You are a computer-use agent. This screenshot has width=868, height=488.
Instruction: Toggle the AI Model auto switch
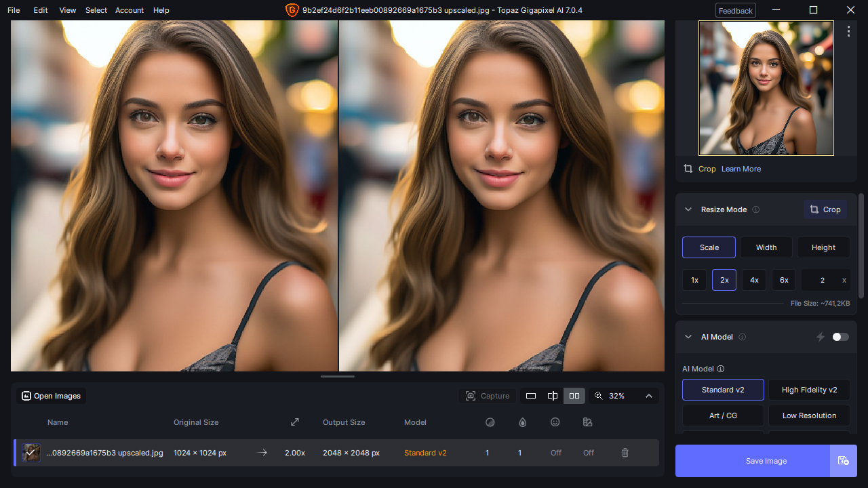coord(840,337)
